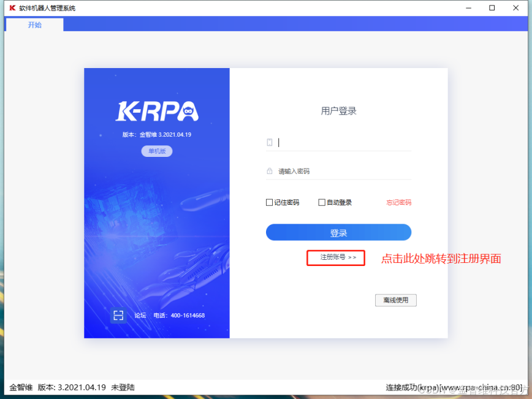Click the phone icon in username field
Screen dimensions: 532x399
270,142
